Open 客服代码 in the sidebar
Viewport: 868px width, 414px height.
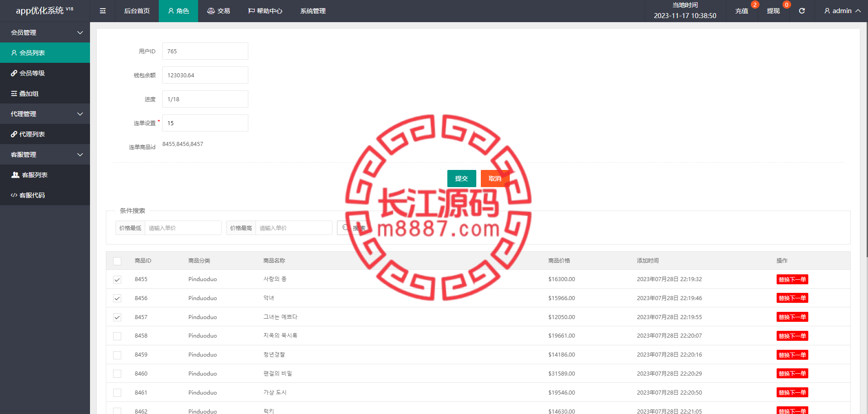(x=45, y=195)
